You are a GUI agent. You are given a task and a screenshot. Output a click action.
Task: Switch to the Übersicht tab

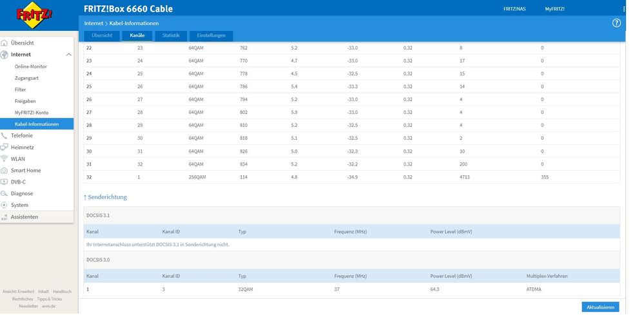(102, 35)
